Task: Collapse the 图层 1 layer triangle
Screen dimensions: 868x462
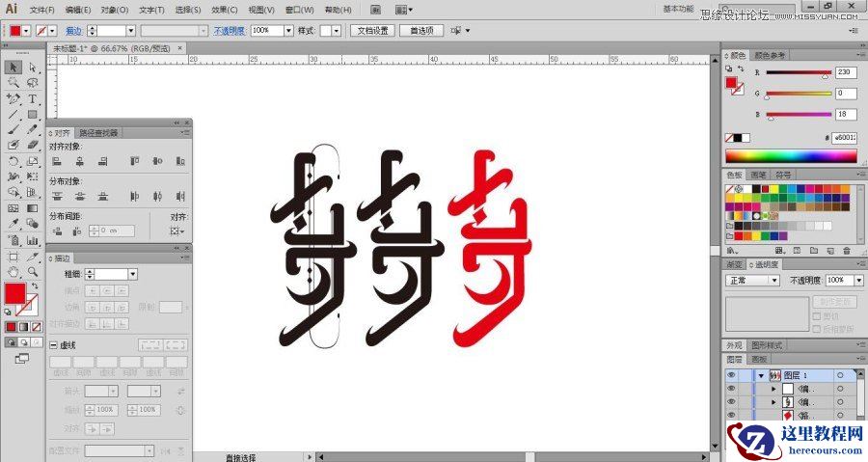Action: [x=761, y=376]
